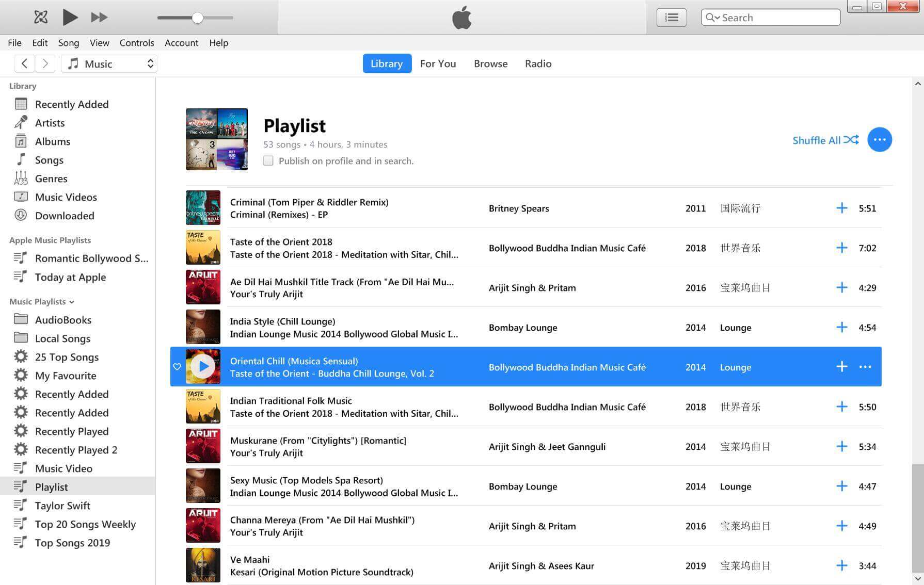Switch to the Browse tab
Screen dimensions: 924x585
click(x=490, y=63)
